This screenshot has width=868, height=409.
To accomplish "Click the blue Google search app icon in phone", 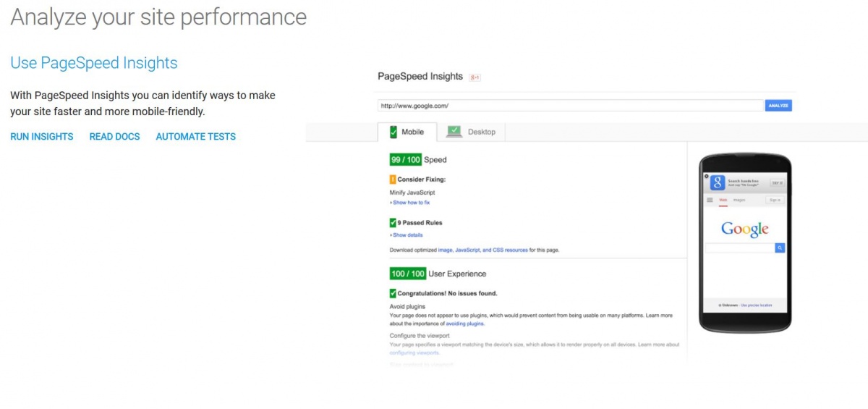I will point(717,182).
